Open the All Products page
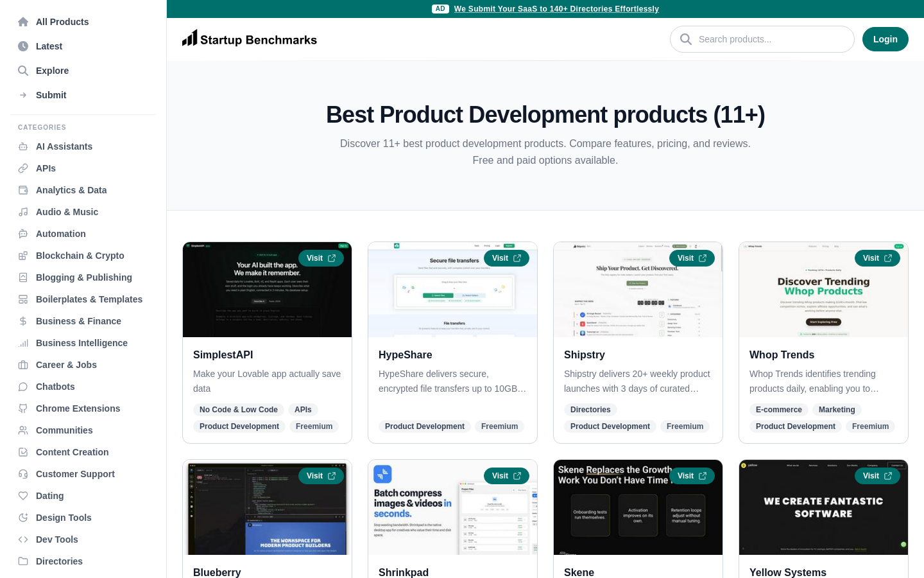The height and width of the screenshot is (578, 924). tap(83, 22)
